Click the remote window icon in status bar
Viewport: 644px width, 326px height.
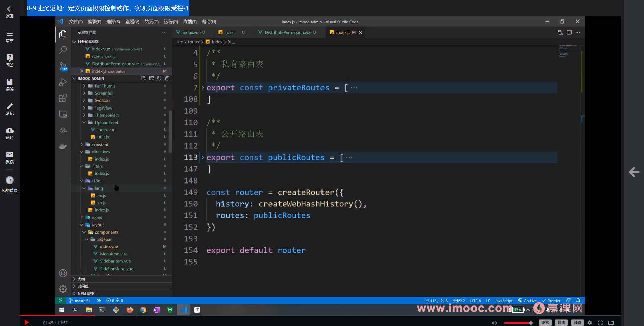61,300
